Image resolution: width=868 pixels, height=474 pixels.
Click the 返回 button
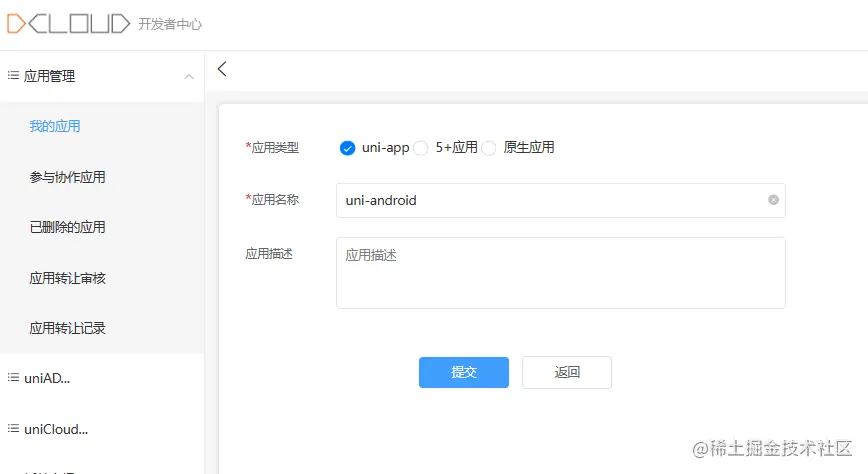pos(567,372)
